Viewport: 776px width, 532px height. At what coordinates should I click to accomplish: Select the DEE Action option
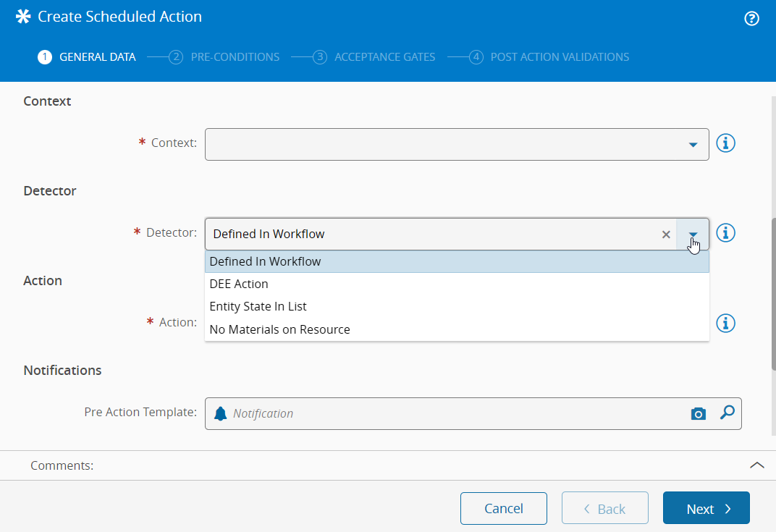(239, 284)
